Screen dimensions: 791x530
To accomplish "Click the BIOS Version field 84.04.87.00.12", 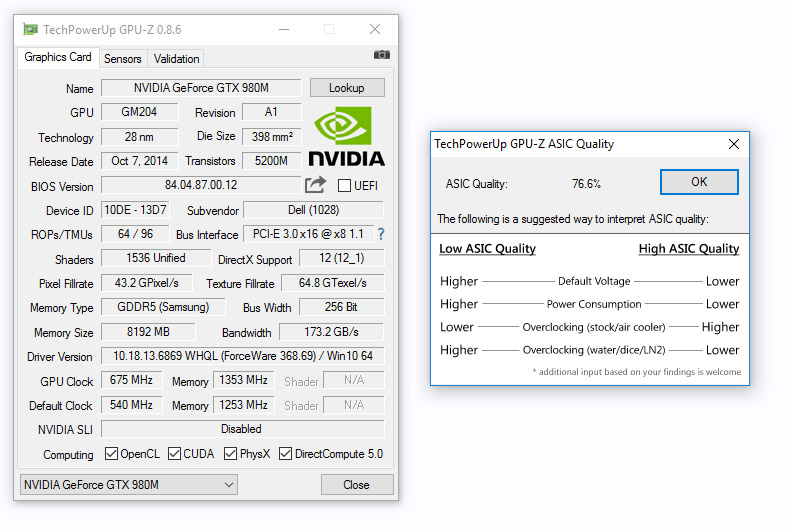I will point(201,185).
